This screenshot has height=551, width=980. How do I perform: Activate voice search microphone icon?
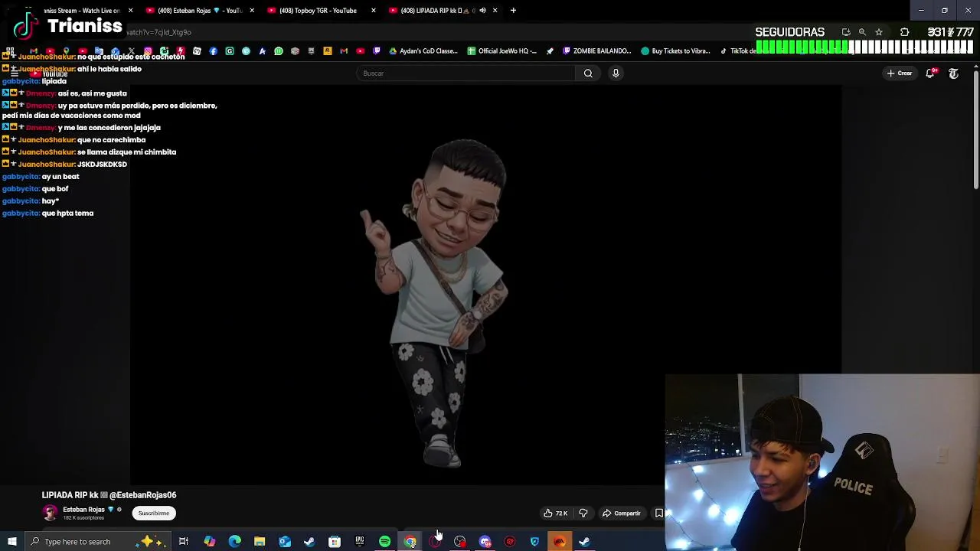(616, 73)
